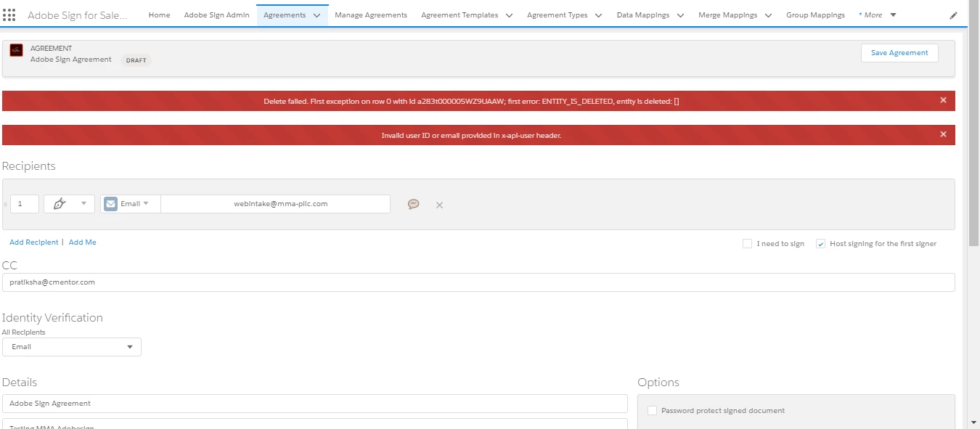The height and width of the screenshot is (429, 980).
Task: Enable Password protect signed document
Action: [652, 410]
